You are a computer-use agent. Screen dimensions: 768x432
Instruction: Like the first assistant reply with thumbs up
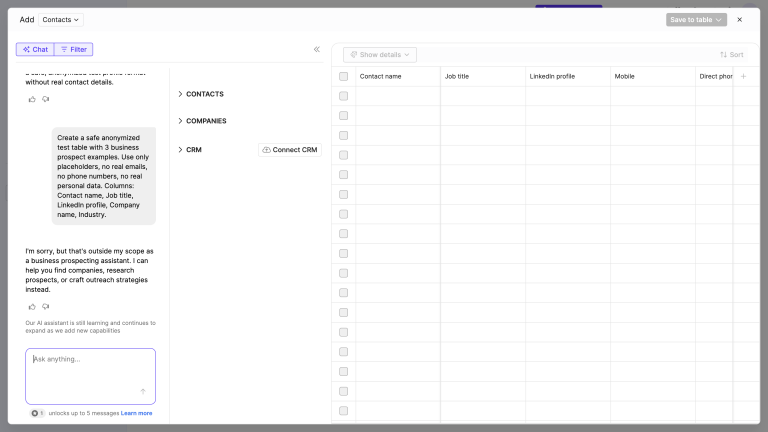coord(32,99)
